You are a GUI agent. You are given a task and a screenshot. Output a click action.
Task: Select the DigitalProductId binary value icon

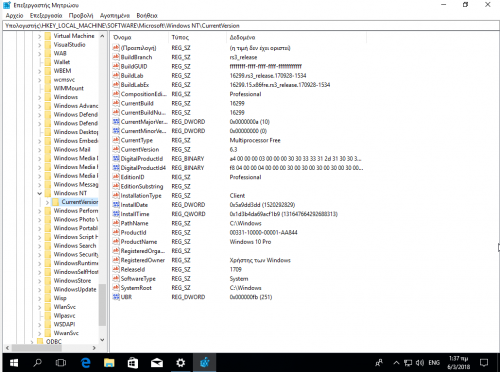pos(116,158)
